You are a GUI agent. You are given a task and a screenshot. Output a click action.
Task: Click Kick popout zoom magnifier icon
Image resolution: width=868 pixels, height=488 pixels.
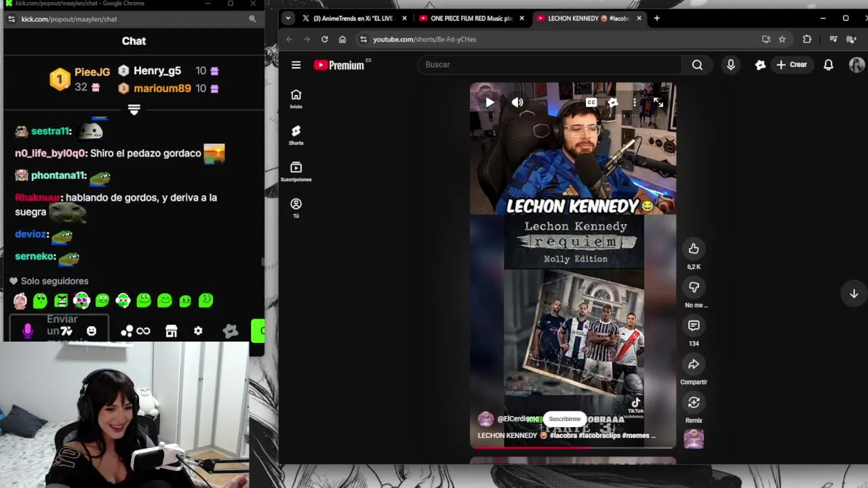[252, 19]
